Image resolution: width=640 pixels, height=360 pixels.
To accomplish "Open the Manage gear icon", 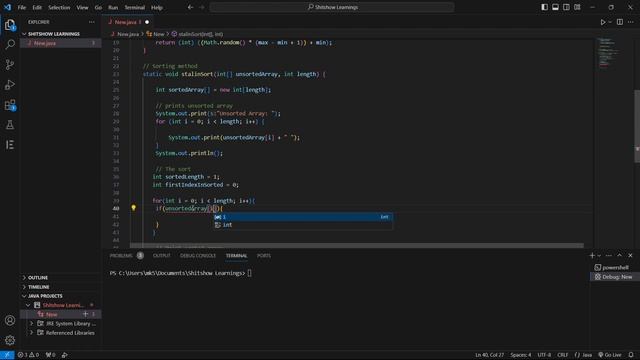I will (x=10, y=340).
